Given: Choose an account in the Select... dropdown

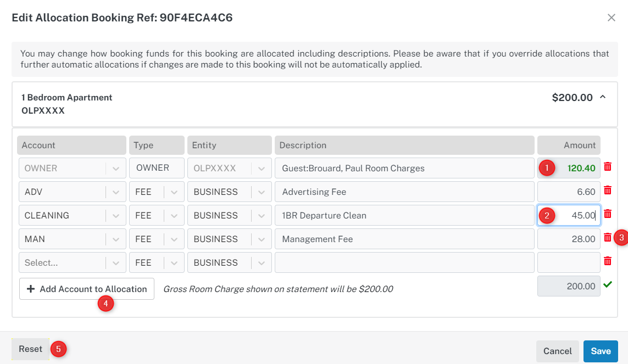Looking at the screenshot, I should [x=73, y=263].
